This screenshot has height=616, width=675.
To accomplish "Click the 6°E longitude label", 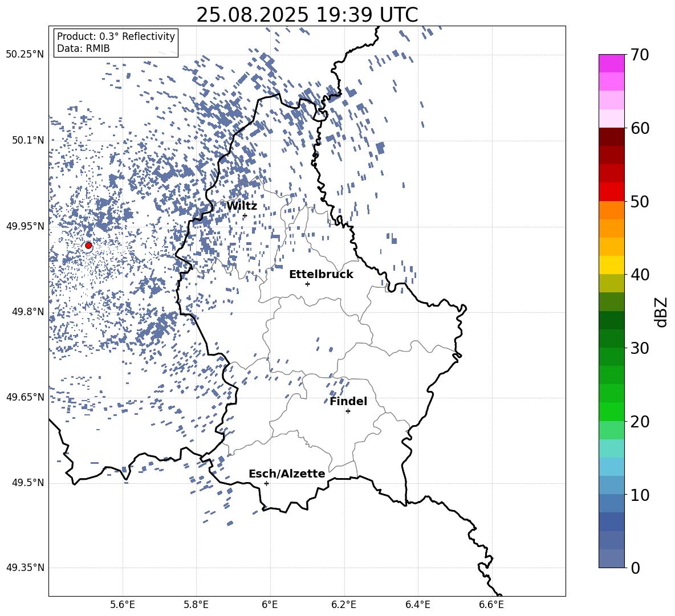I will [270, 605].
